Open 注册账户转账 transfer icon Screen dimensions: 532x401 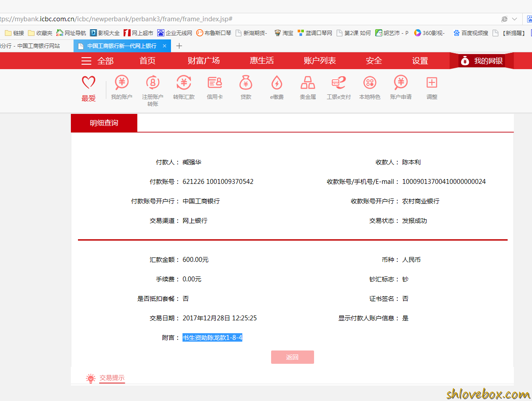(x=153, y=90)
